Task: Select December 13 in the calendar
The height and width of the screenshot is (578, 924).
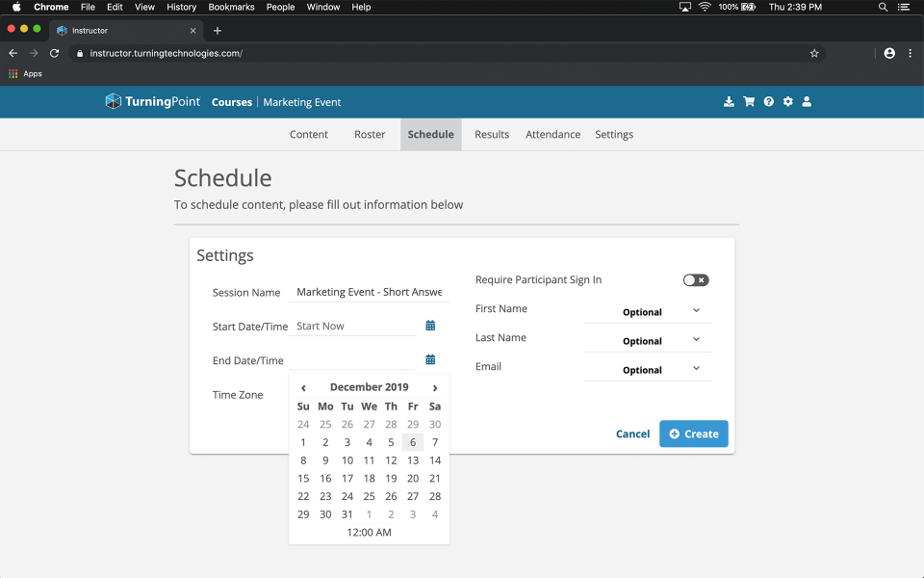Action: click(413, 460)
